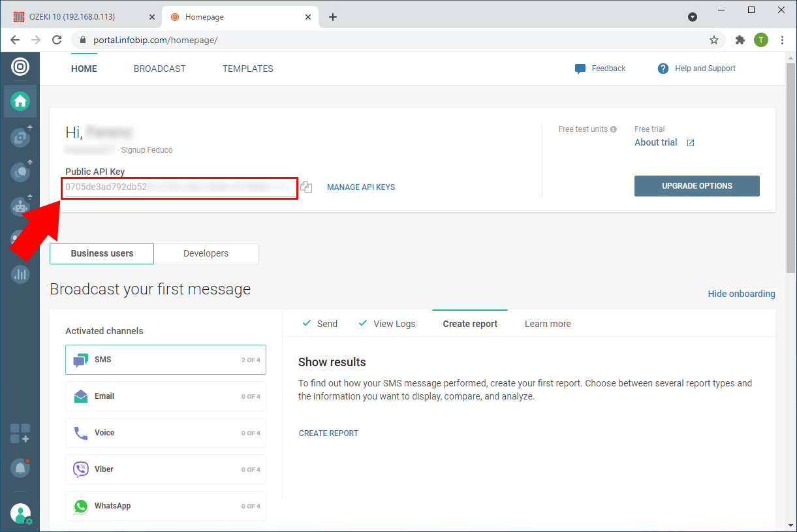The image size is (797, 532).
Task: Switch to the Developers toggle
Action: (x=206, y=254)
